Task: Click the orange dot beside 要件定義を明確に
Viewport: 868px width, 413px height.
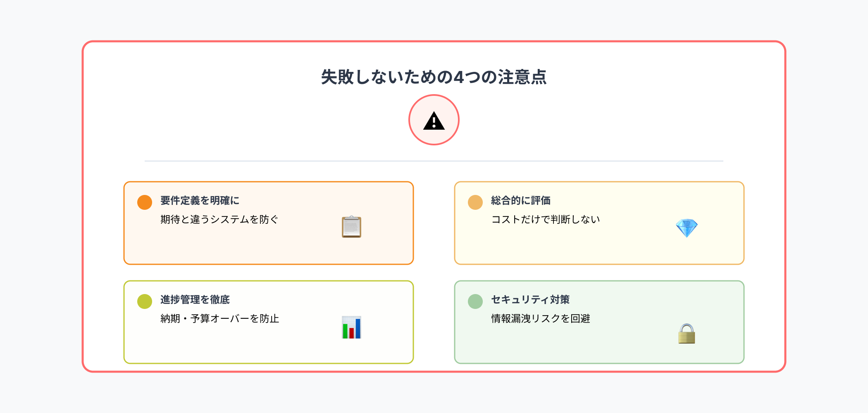Action: pos(145,202)
